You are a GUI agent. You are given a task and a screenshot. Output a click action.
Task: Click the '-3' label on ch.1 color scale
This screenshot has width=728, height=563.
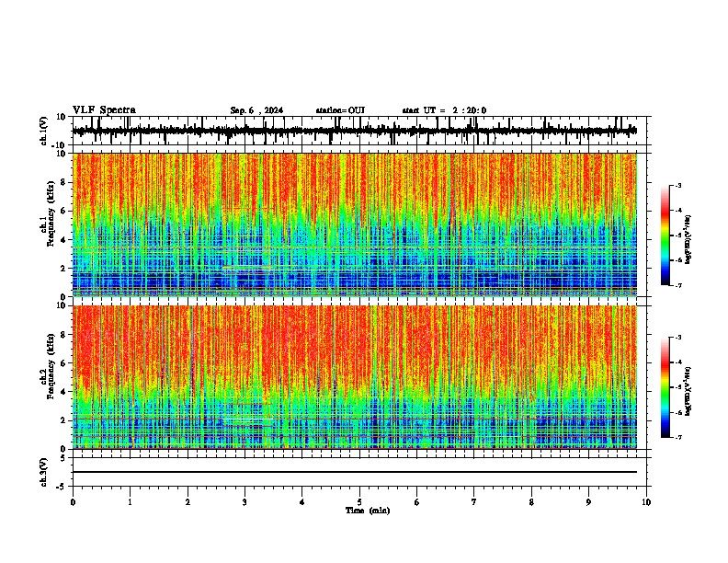point(677,185)
